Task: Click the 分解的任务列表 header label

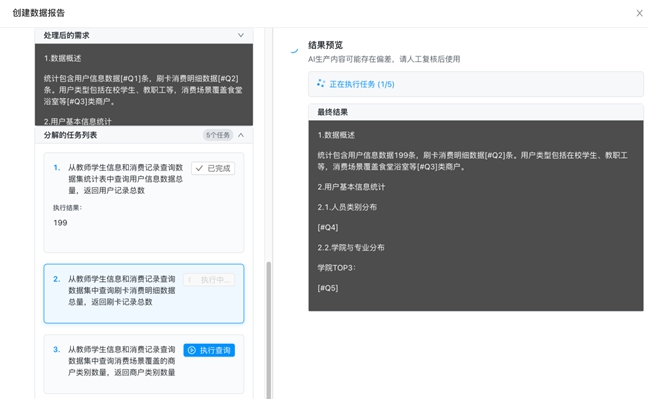Action: pyautogui.click(x=70, y=135)
